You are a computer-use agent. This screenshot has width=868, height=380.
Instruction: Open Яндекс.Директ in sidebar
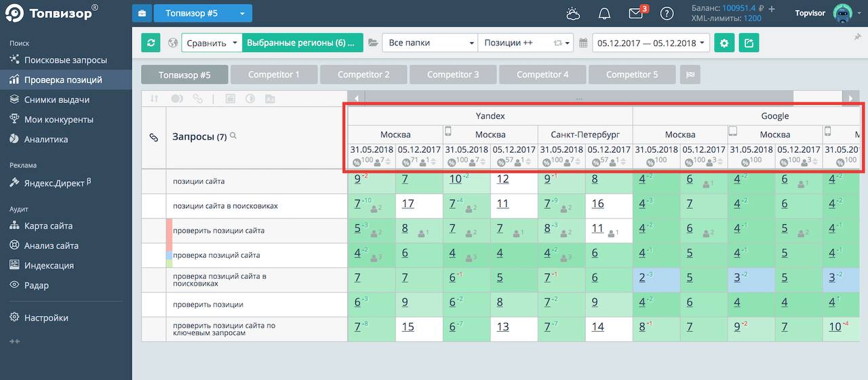[66, 183]
